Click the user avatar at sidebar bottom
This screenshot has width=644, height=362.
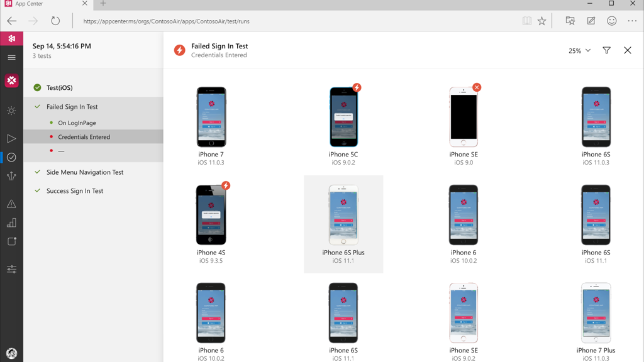pos(11,353)
